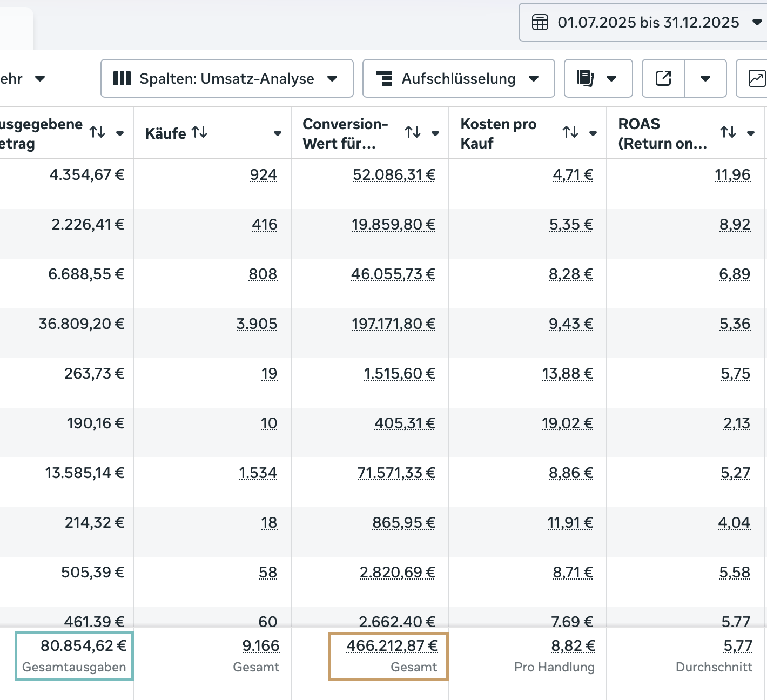Image resolution: width=767 pixels, height=700 pixels.
Task: Open the date range picker 01.07.2025 bis 31.12.2025
Action: [648, 23]
